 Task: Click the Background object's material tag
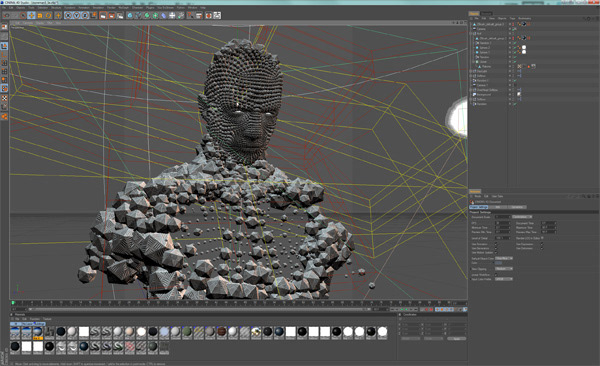[x=519, y=95]
